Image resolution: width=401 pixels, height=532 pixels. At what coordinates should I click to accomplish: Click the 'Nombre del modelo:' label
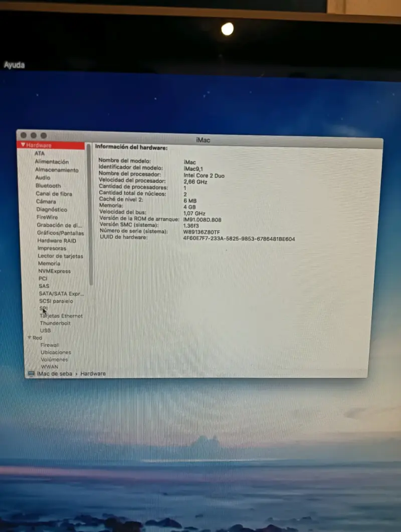124,161
